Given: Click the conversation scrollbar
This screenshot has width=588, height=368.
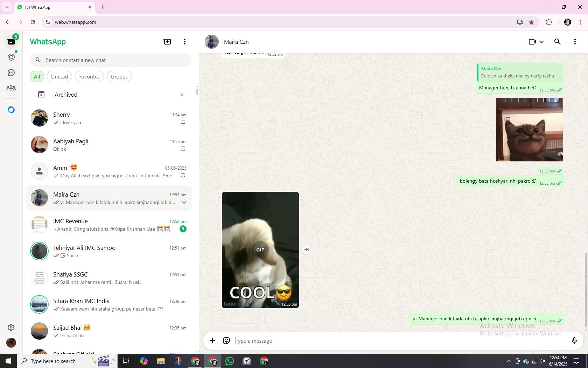Looking at the screenshot, I should [586, 291].
